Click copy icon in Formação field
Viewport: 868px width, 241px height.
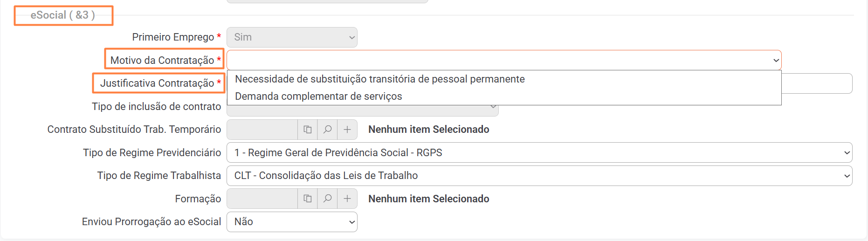(308, 199)
